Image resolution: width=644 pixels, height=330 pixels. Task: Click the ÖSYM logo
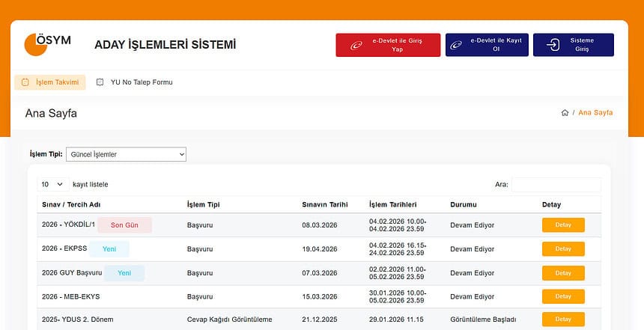(x=47, y=44)
